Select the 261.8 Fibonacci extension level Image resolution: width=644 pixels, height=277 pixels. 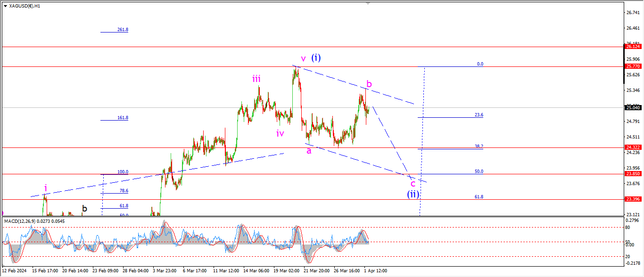[x=123, y=30]
